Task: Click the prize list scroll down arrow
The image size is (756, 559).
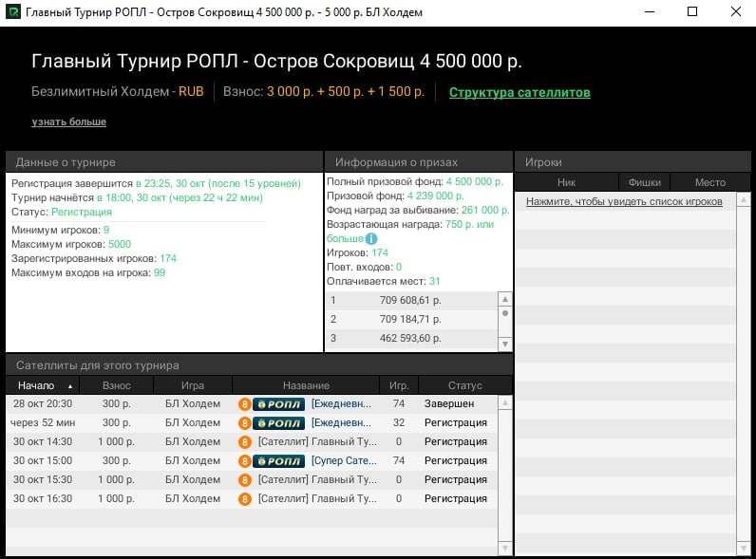Action: coord(505,345)
